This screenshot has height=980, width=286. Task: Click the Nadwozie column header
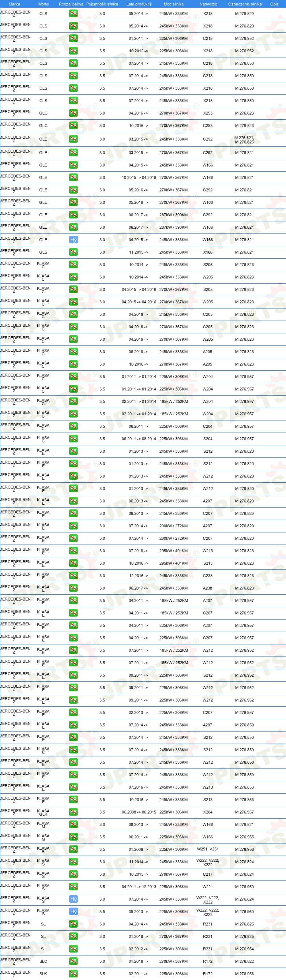coord(208,4)
